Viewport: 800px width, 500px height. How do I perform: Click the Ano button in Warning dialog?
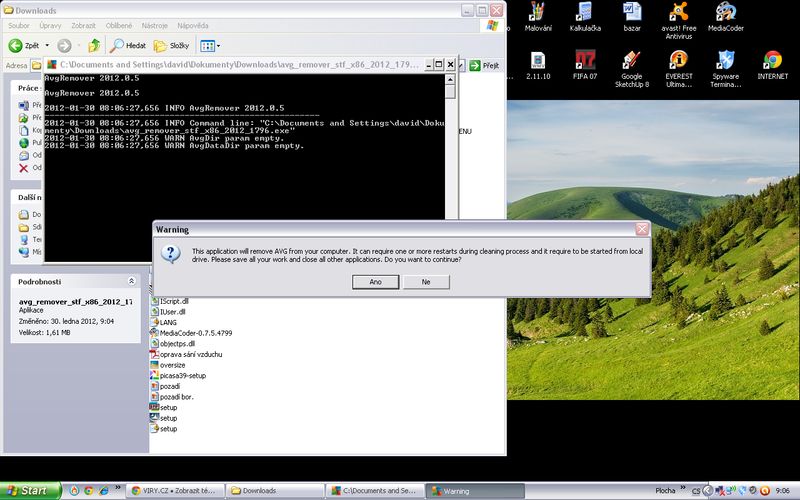click(376, 282)
